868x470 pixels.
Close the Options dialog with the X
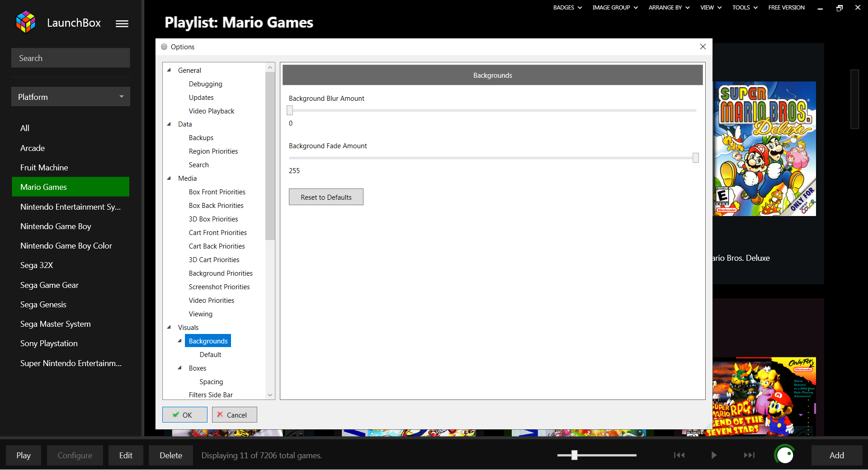tap(703, 47)
